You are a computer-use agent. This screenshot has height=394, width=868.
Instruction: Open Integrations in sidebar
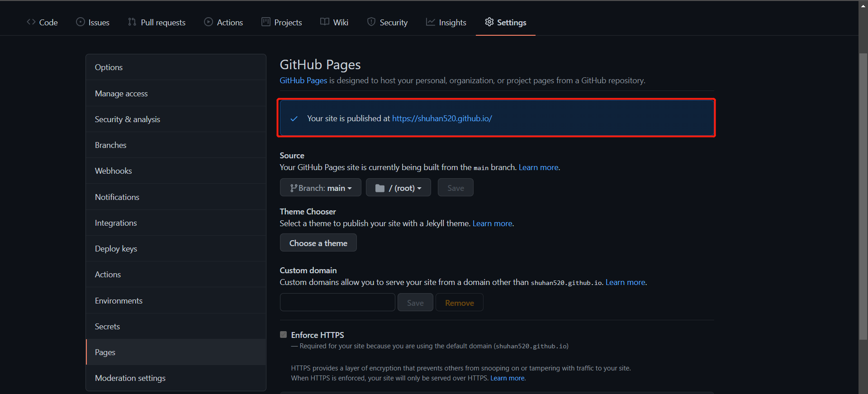(176, 223)
